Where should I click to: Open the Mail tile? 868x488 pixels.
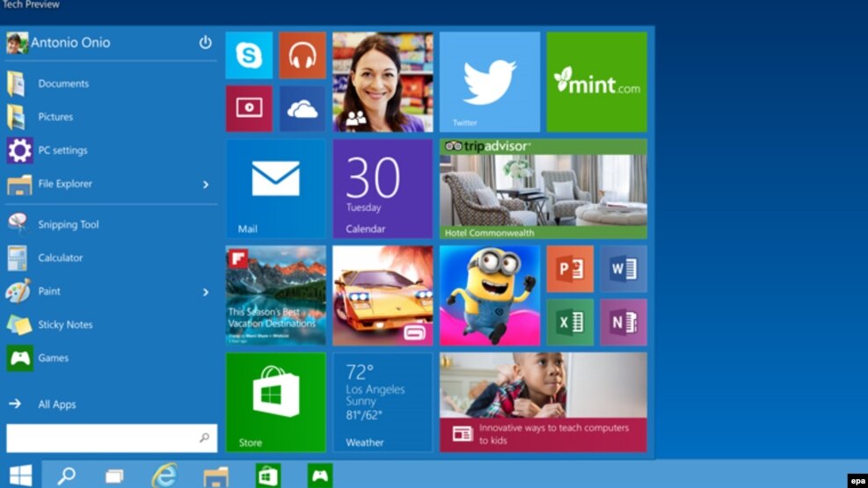(x=275, y=189)
